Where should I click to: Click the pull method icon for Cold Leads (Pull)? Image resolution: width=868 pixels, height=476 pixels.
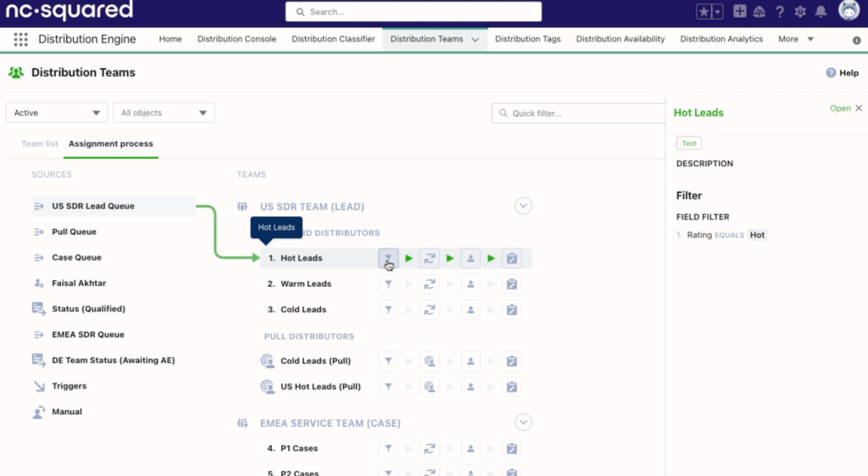click(x=430, y=361)
